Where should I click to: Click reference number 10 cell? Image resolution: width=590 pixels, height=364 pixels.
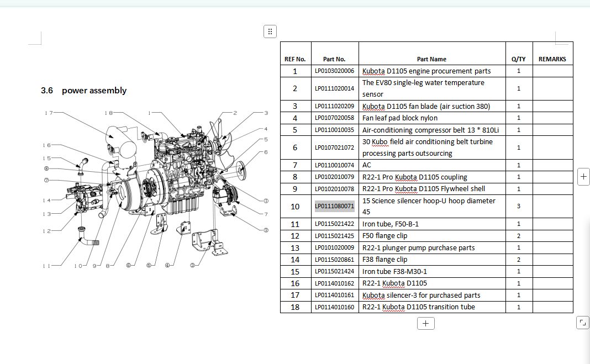pos(295,207)
